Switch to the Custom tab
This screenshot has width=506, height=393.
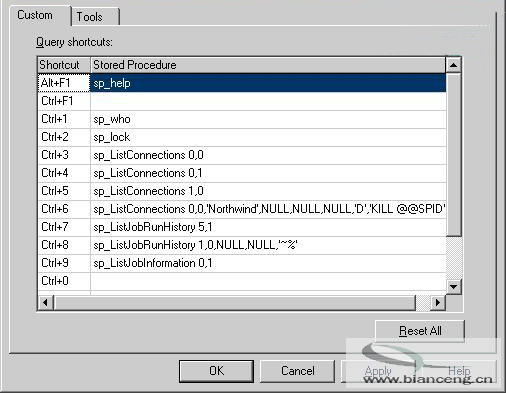coord(39,15)
